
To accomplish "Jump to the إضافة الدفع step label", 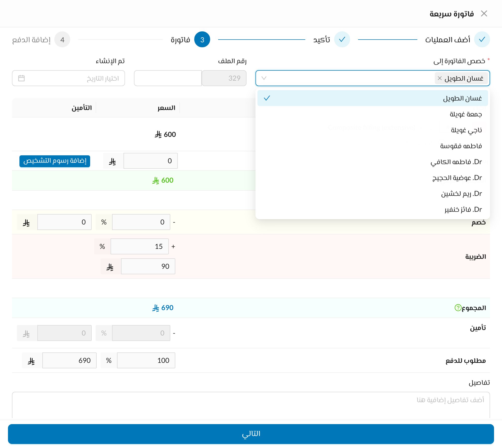I will point(31,40).
